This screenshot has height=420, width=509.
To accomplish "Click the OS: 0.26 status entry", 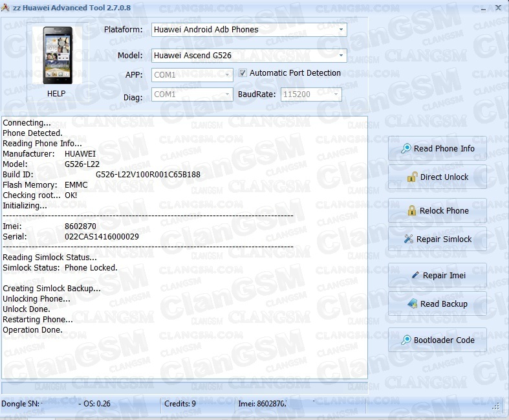I will [97, 404].
